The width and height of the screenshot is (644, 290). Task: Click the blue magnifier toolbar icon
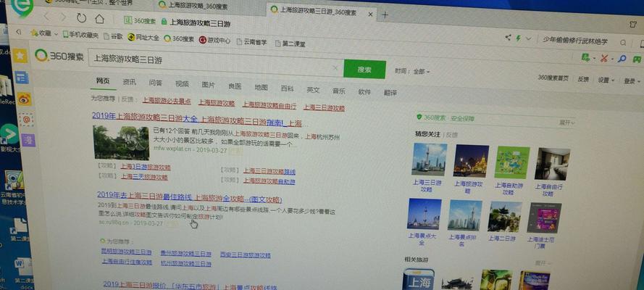pos(622,59)
